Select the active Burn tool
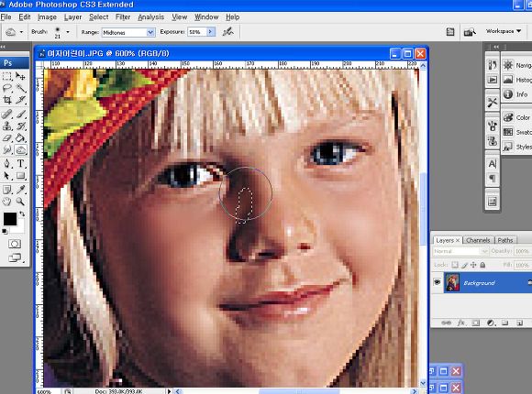Viewport: 532px width, 394px height. click(21, 150)
